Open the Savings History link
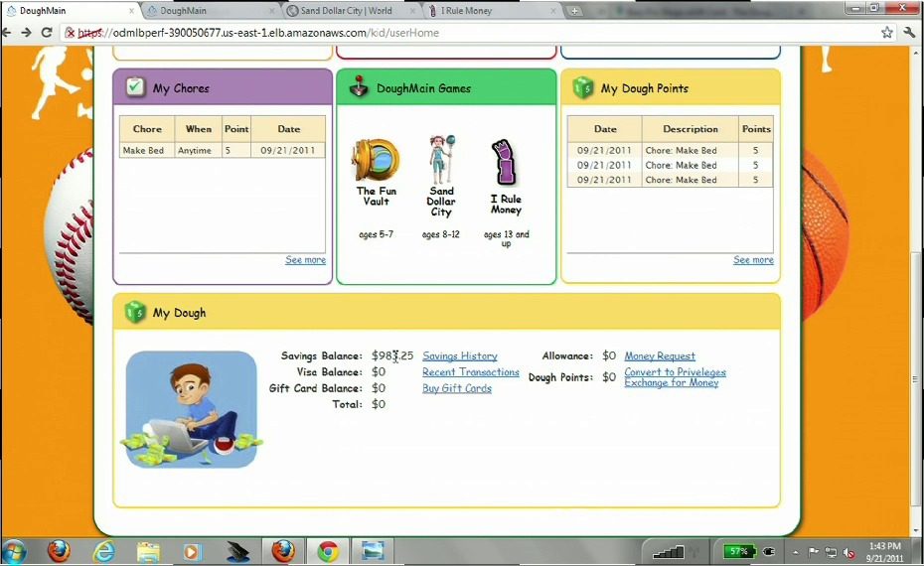The width and height of the screenshot is (924, 566). tap(460, 355)
